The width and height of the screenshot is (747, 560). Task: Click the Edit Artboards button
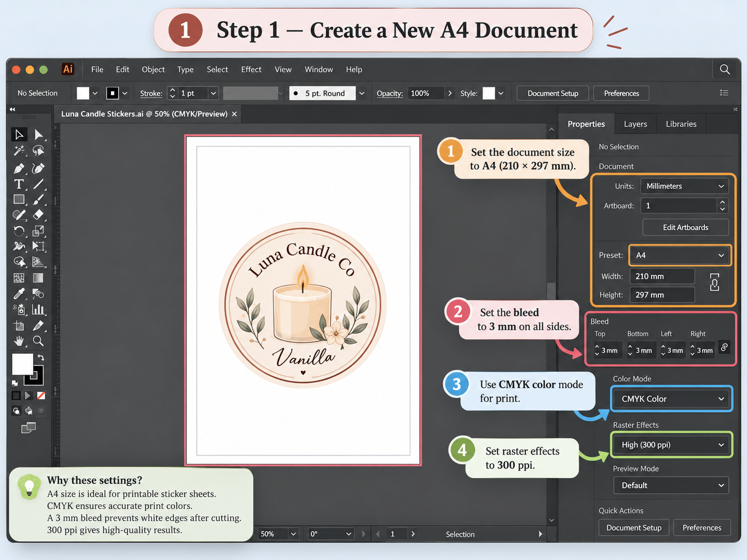(686, 227)
